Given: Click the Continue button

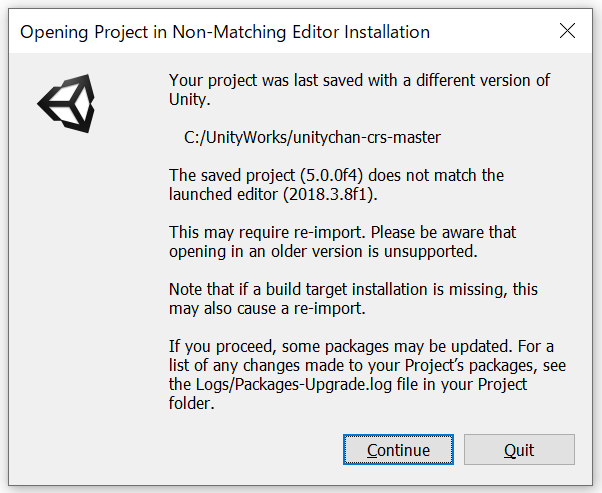Looking at the screenshot, I should (x=398, y=450).
